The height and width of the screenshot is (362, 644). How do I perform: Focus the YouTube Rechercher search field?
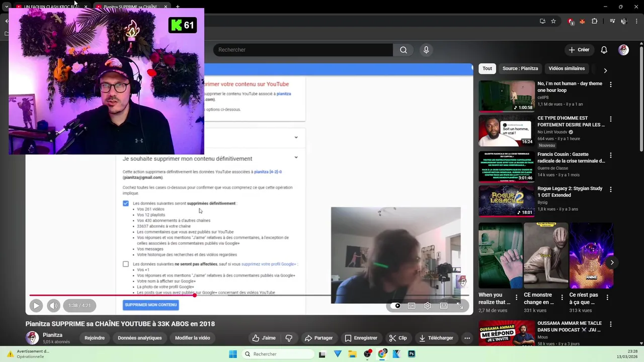303,50
